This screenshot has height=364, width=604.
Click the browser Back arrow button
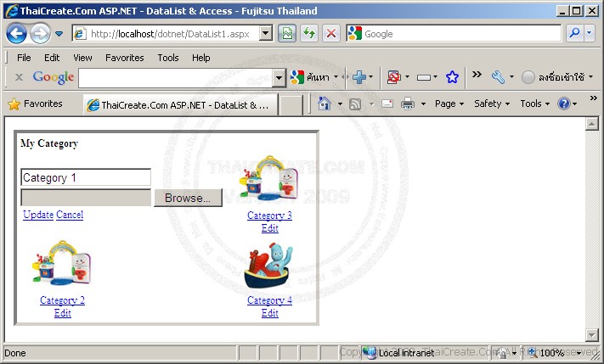(x=16, y=34)
